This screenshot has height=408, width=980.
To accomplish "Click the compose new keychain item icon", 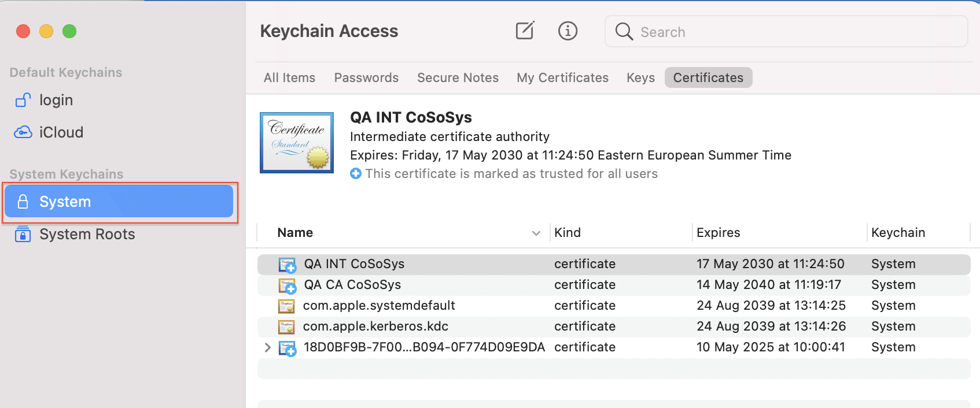I will 525,31.
